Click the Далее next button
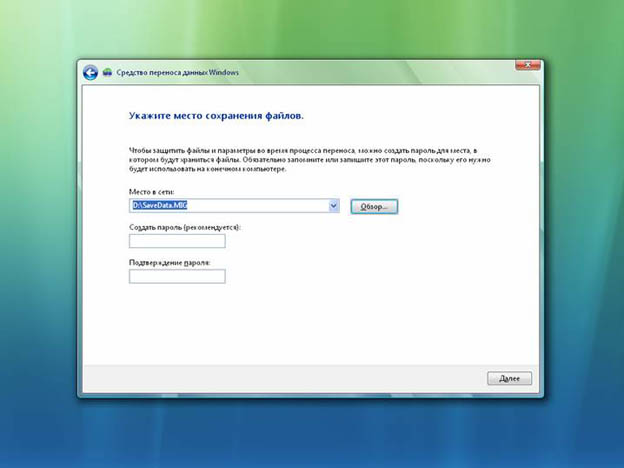The image size is (624, 468). (x=509, y=378)
